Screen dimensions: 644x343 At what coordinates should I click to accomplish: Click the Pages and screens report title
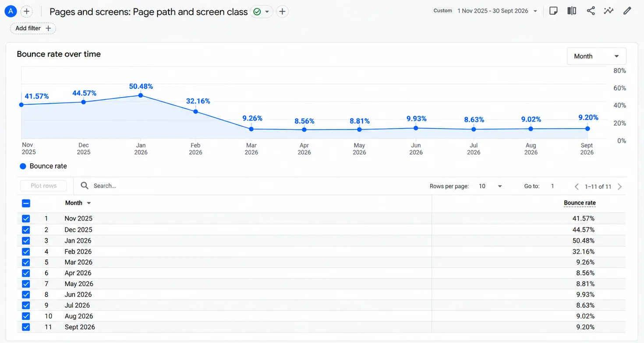(149, 12)
